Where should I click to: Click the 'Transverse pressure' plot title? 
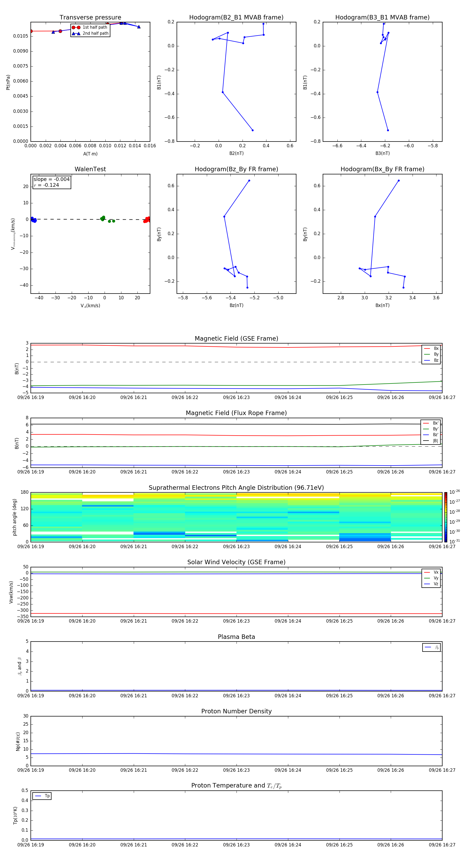pyautogui.click(x=90, y=18)
